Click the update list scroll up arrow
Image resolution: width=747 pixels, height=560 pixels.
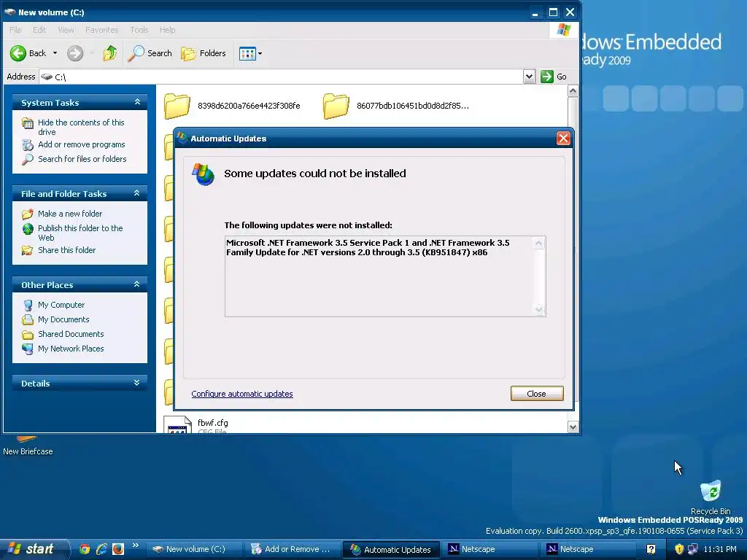click(x=539, y=244)
